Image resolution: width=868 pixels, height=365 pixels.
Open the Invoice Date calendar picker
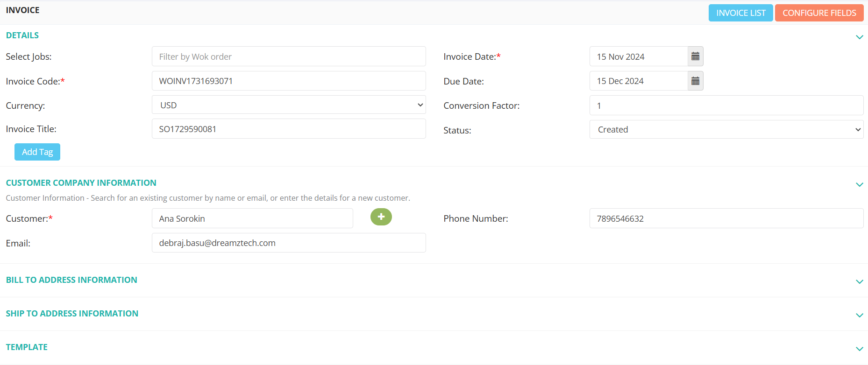(x=695, y=56)
